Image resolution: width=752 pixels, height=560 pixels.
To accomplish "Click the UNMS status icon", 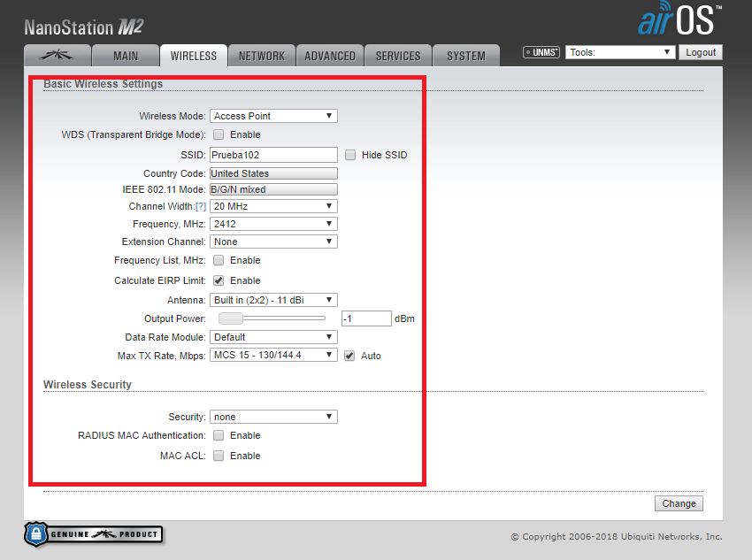I will [x=541, y=52].
